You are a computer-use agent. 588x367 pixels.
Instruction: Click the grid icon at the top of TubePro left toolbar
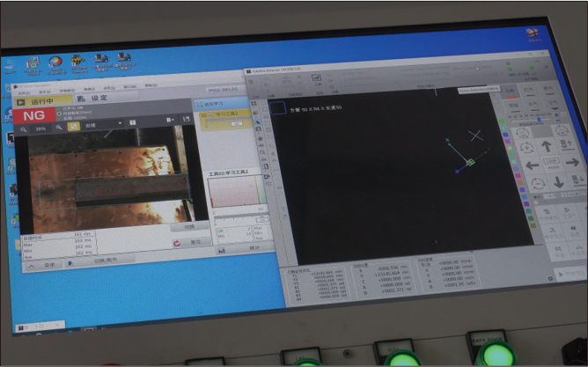click(x=254, y=104)
